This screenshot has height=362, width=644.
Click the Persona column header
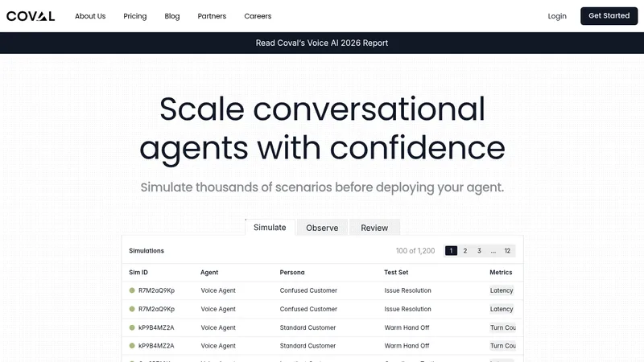tap(292, 272)
